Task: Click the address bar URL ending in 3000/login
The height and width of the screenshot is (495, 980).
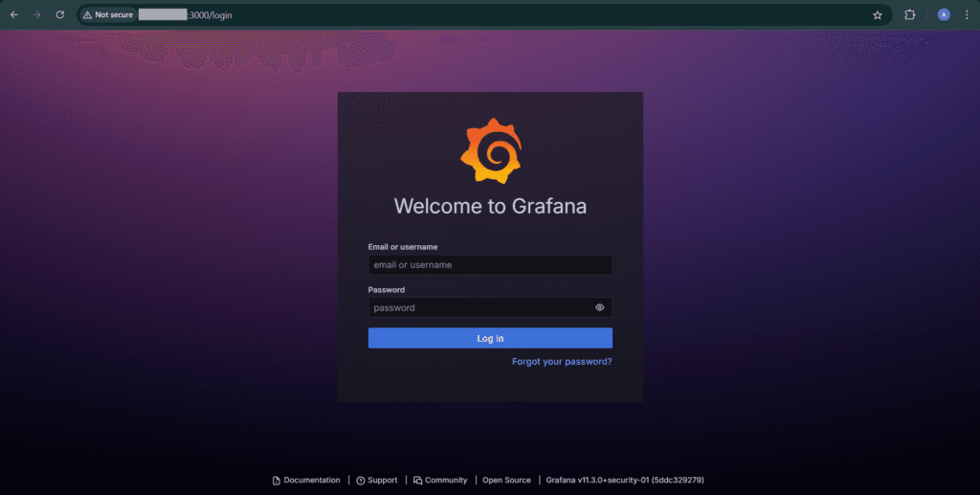Action: coord(185,15)
